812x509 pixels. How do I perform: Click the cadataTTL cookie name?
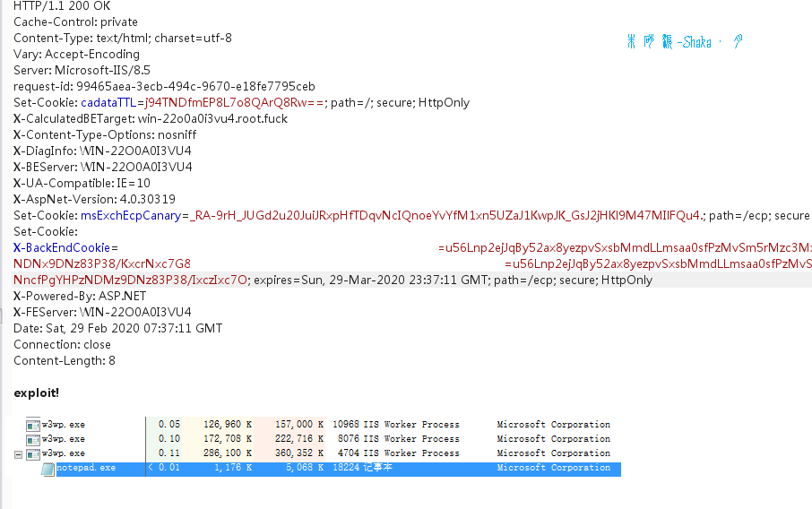coord(108,102)
